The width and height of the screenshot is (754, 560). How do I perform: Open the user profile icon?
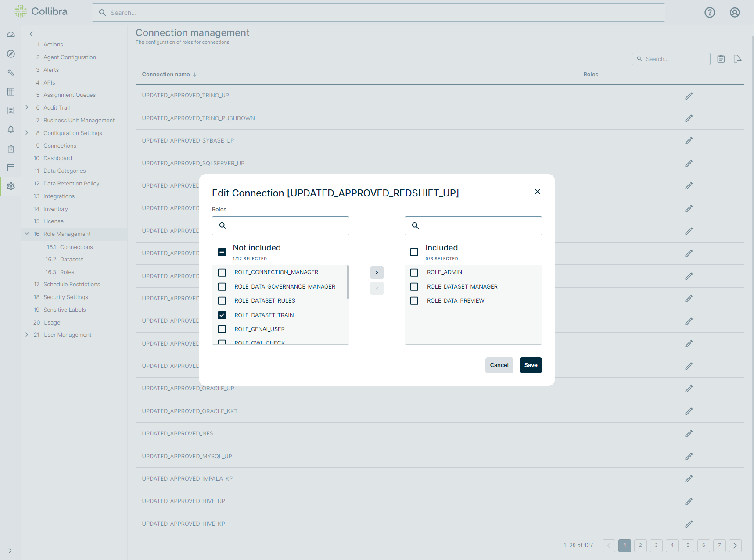tap(735, 12)
